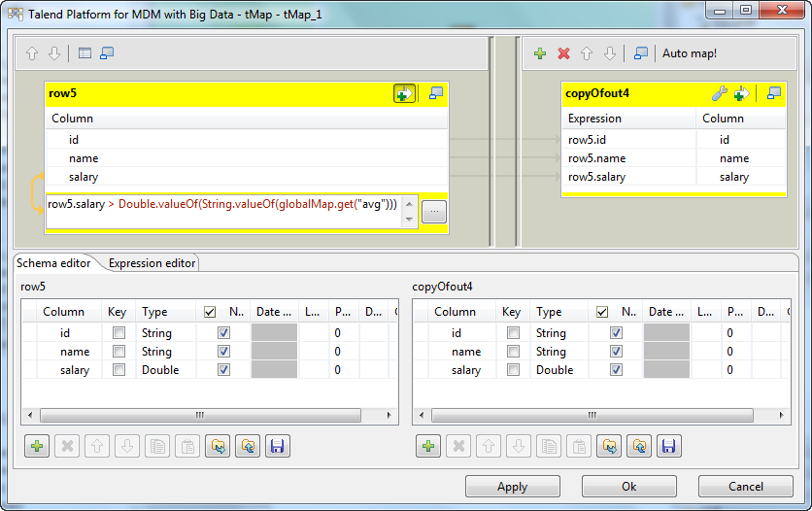Minimize the row5 input table
The height and width of the screenshot is (511, 812).
tap(436, 93)
